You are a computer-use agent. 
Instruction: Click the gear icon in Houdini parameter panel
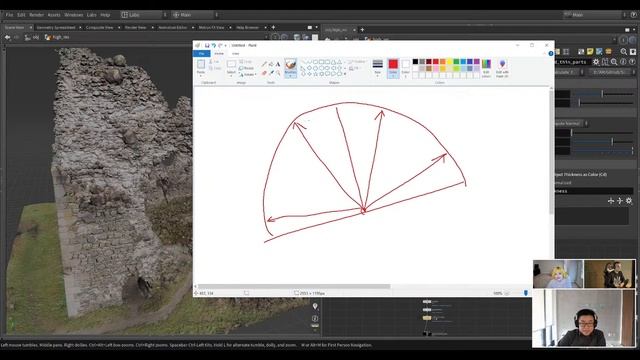(x=596, y=62)
